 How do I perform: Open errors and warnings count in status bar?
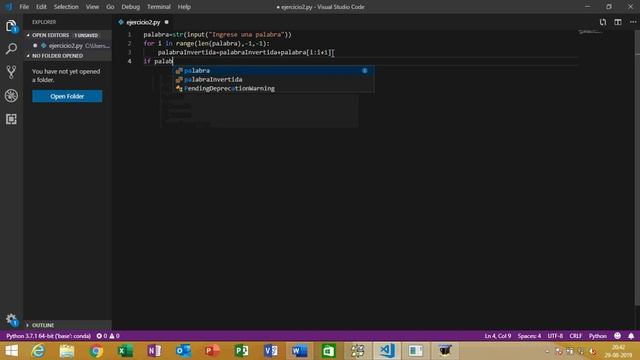pos(108,336)
